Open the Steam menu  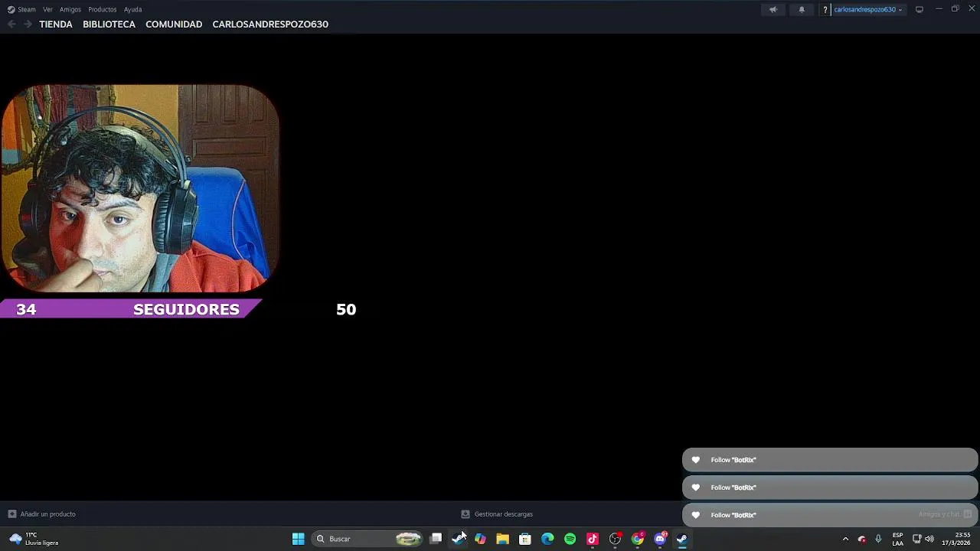pyautogui.click(x=21, y=9)
